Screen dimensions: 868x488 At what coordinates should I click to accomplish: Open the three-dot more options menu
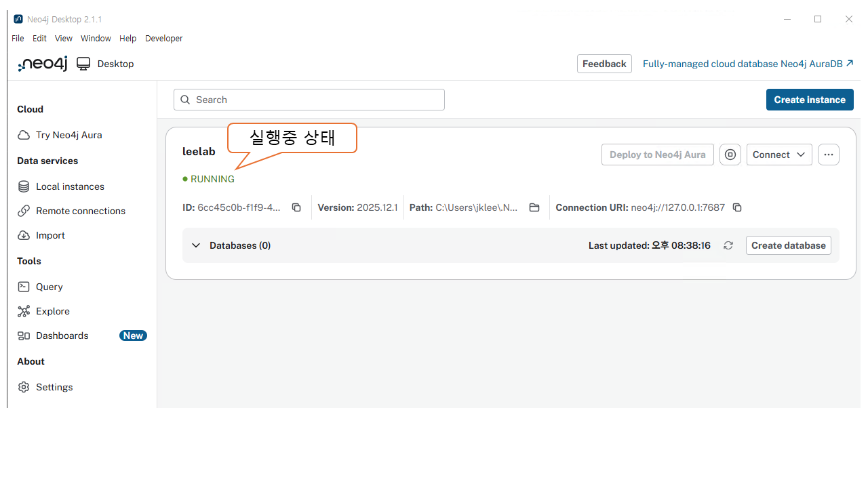tap(828, 155)
